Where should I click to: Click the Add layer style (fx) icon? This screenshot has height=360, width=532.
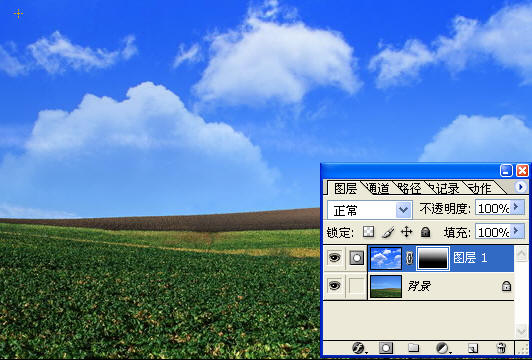pos(358,348)
